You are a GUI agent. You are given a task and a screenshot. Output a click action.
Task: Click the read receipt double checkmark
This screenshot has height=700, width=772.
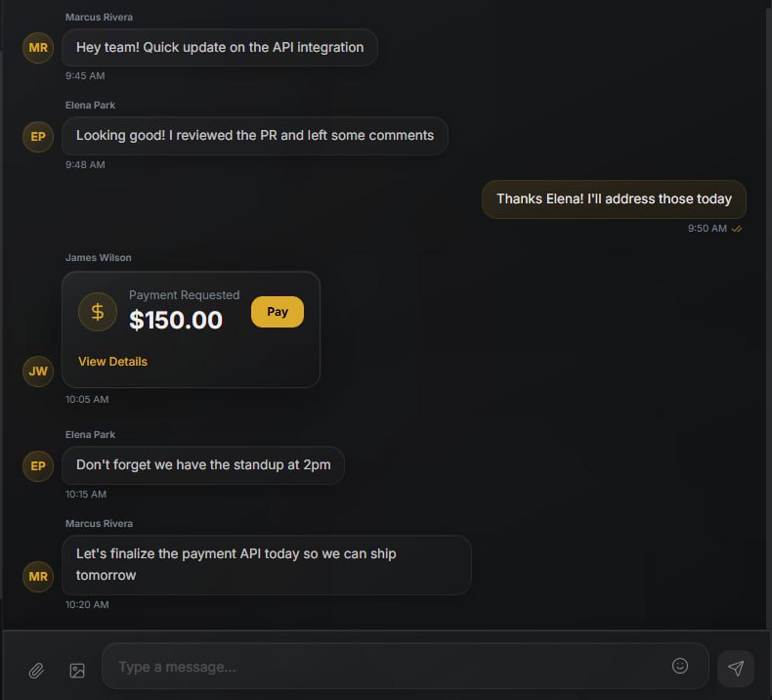coord(737,229)
